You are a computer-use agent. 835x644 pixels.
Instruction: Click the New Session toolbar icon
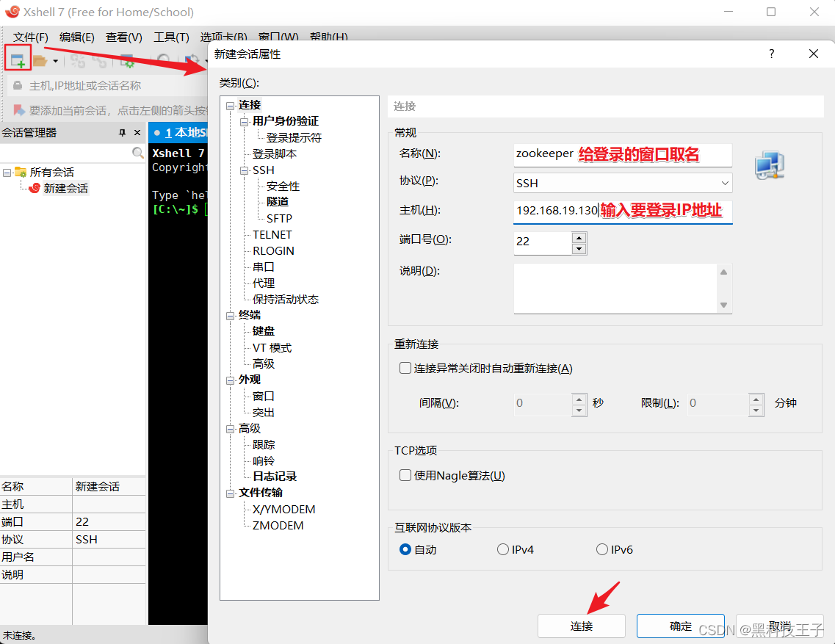point(18,60)
